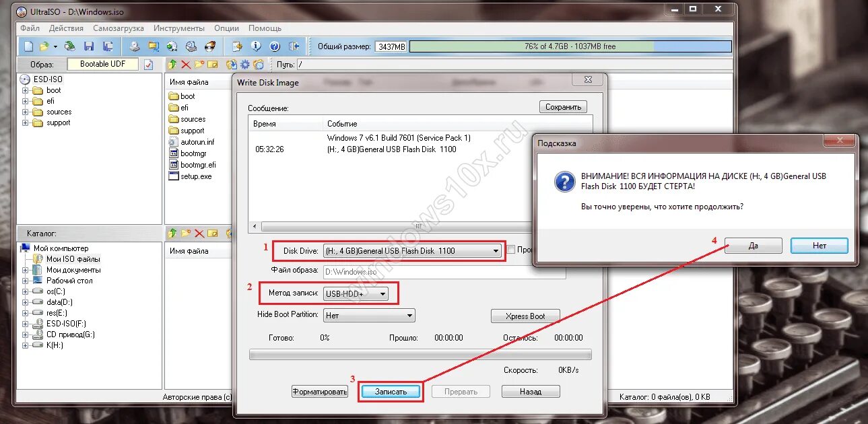Click the New Folder icon in catalog toolbar
The width and height of the screenshot is (868, 424).
click(x=186, y=234)
